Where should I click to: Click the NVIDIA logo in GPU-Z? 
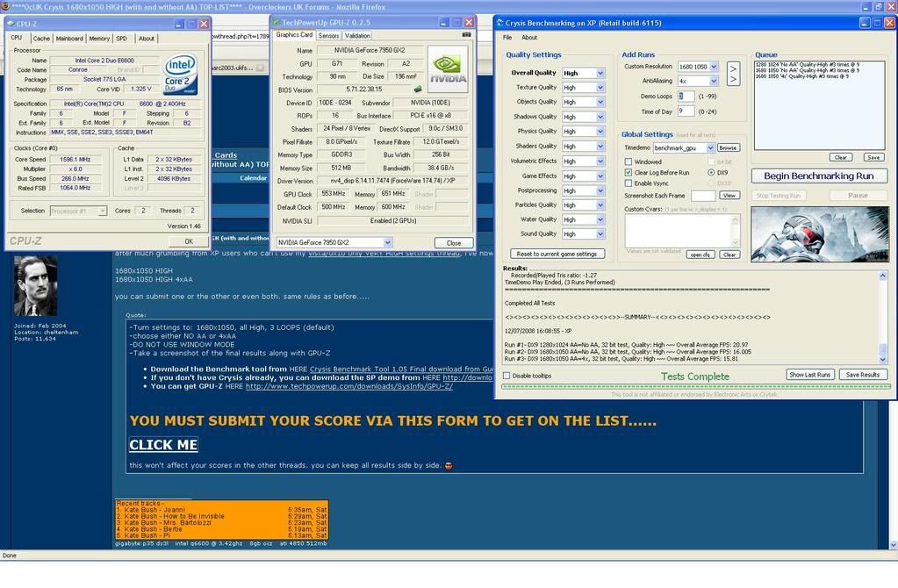(447, 69)
